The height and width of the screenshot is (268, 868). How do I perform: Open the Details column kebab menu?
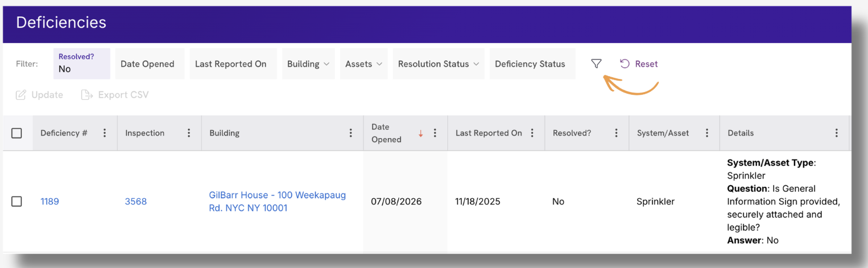[x=837, y=133]
